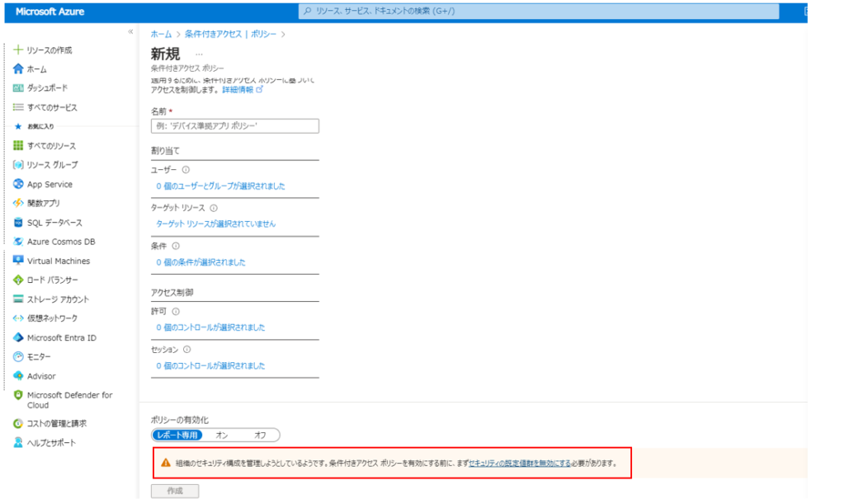Click the すべてのサービス list icon

tap(18, 107)
